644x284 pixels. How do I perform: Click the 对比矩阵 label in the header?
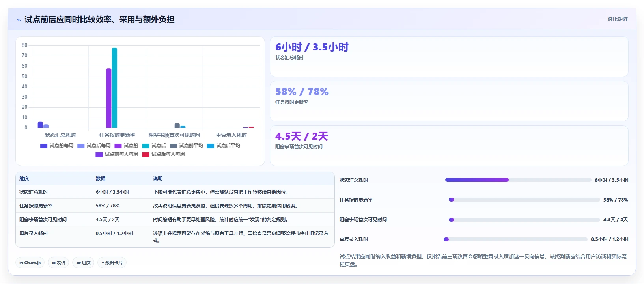617,19
